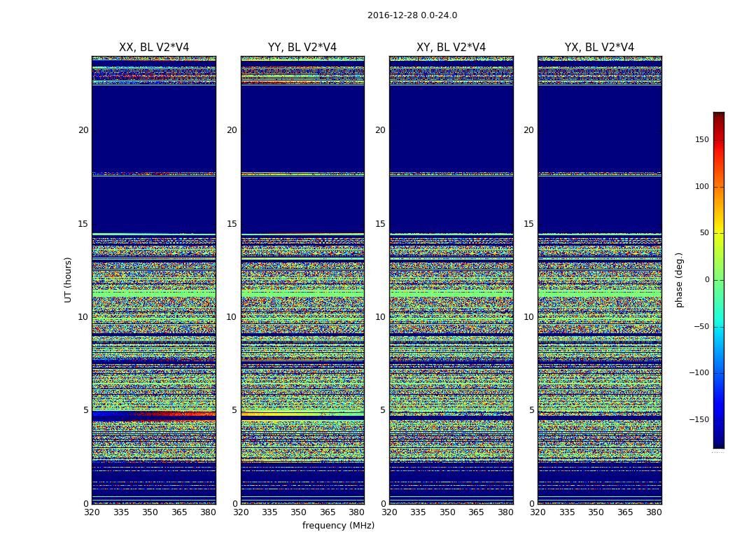This screenshot has width=735, height=560.
Task: Click the 0 tick label on the colorbar
Action: [707, 280]
